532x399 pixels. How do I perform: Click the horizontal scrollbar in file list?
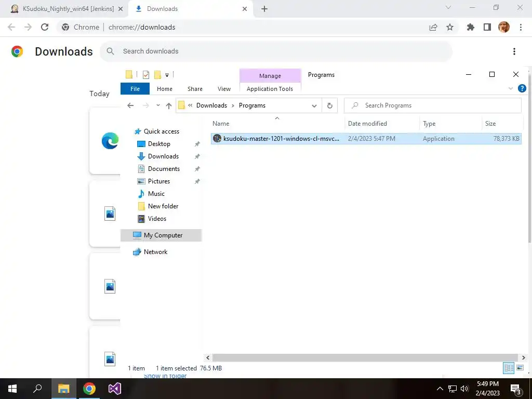click(365, 357)
